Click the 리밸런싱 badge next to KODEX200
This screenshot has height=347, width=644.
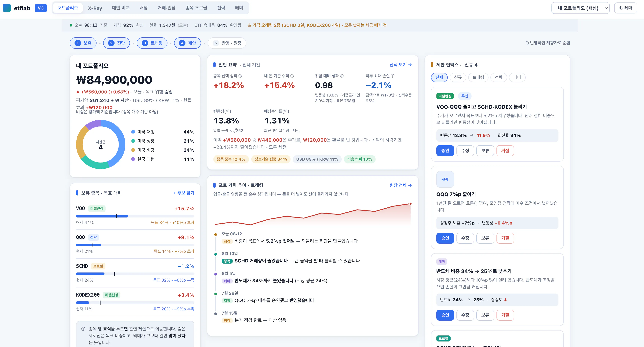tap(112, 295)
